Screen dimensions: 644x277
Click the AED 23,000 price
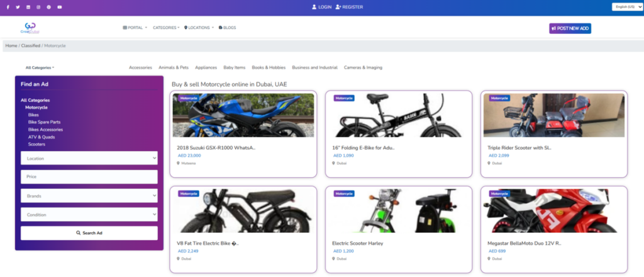(189, 155)
